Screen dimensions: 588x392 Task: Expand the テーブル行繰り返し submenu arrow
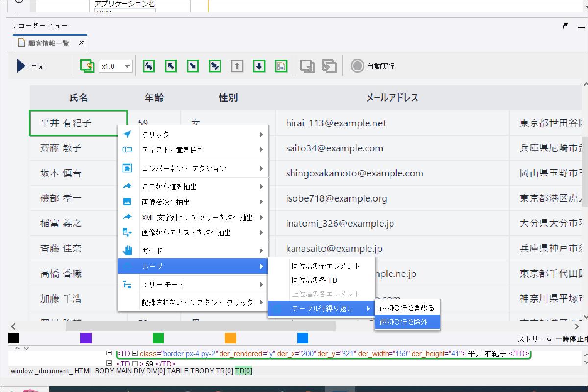click(x=368, y=309)
